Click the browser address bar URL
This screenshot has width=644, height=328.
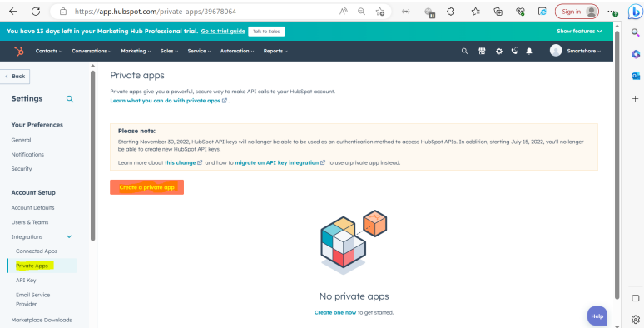coord(156,12)
